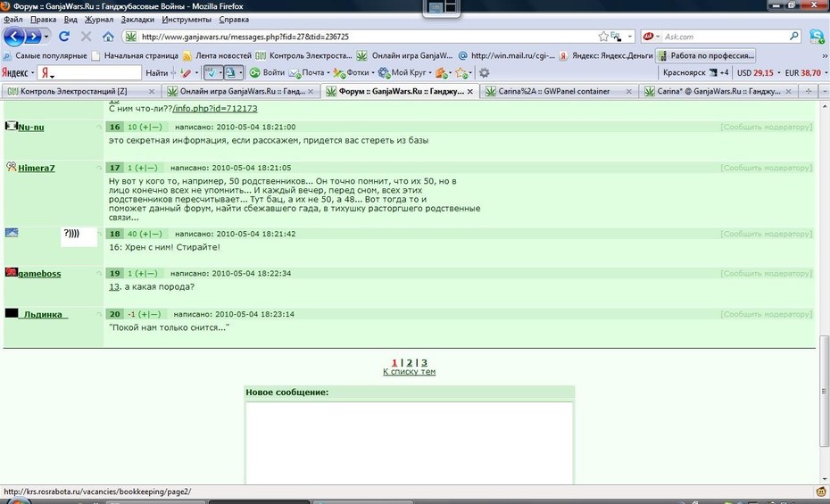Screen dimensions: 830x504
Task: Click the Yandex search input field
Action: click(x=89, y=72)
